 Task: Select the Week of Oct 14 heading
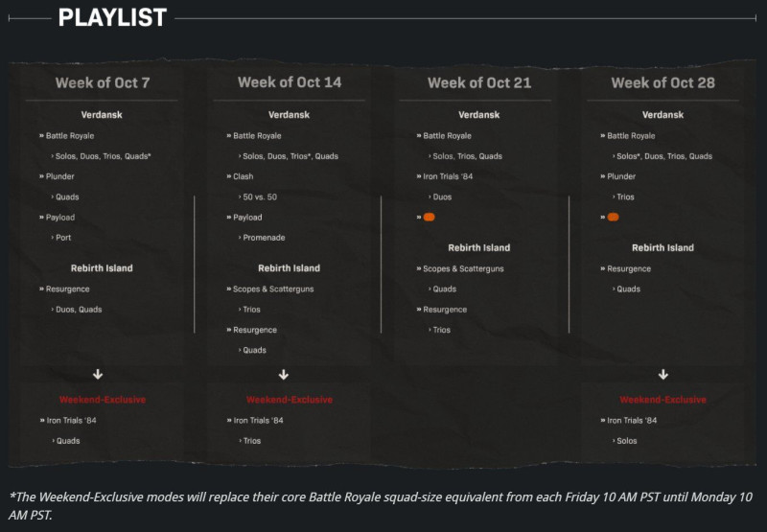(x=290, y=82)
